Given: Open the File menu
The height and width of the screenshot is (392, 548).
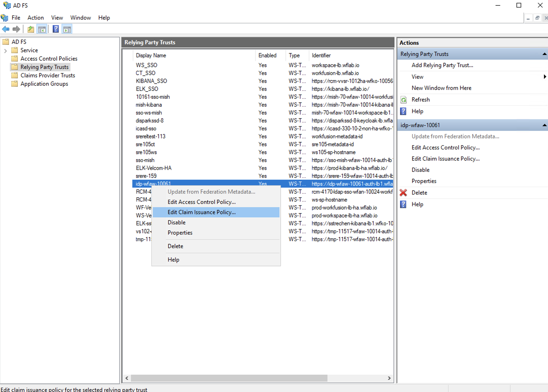Looking at the screenshot, I should [x=16, y=18].
